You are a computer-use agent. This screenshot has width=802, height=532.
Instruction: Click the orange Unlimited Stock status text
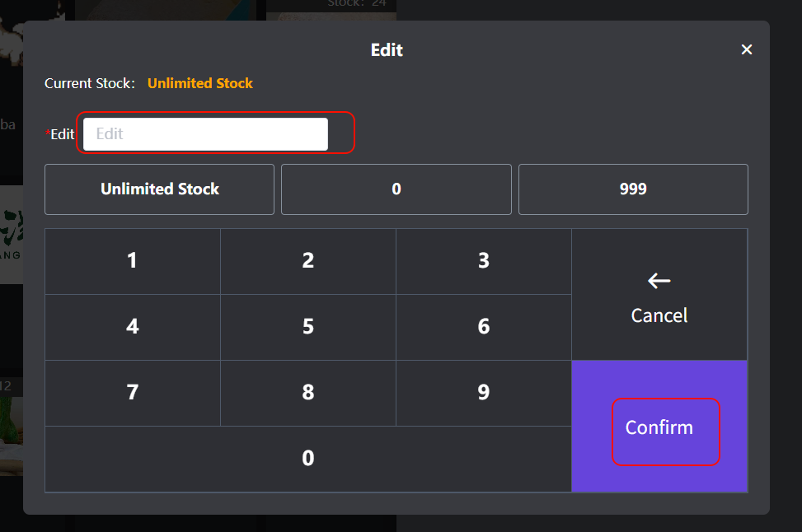pos(200,83)
